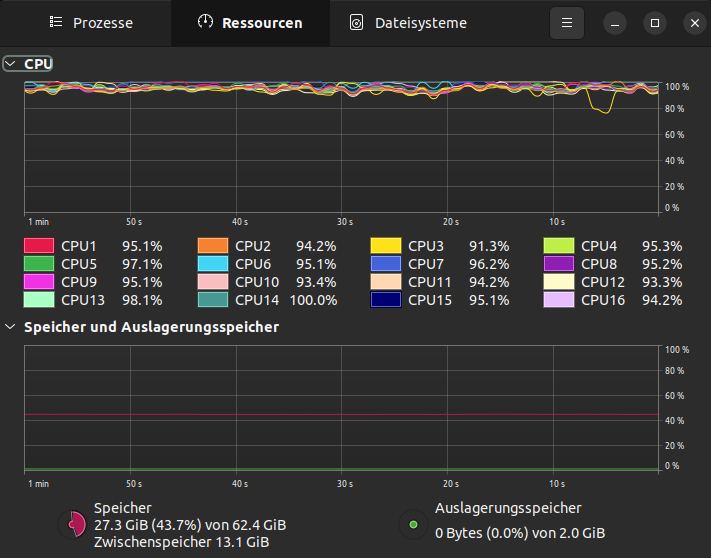Change the CPU3 yellow color swatch
Image resolution: width=711 pixels, height=558 pixels.
coord(386,246)
